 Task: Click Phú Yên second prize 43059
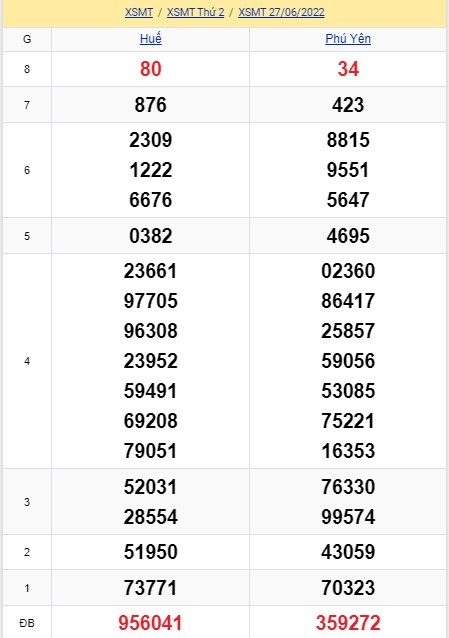coord(348,552)
